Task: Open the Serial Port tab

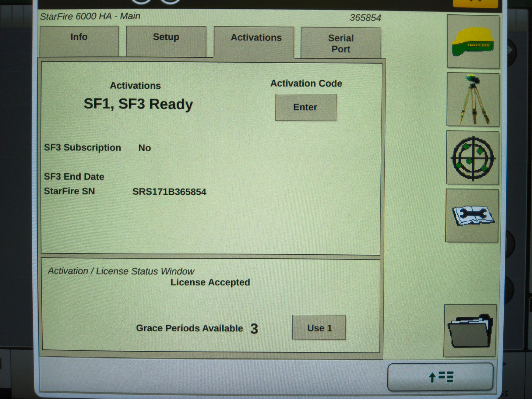Action: 341,43
